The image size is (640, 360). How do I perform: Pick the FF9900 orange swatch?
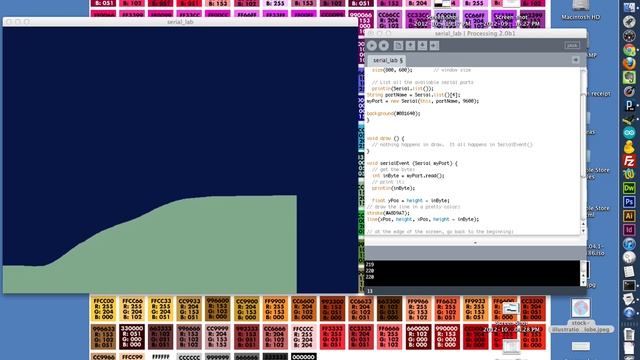click(275, 309)
